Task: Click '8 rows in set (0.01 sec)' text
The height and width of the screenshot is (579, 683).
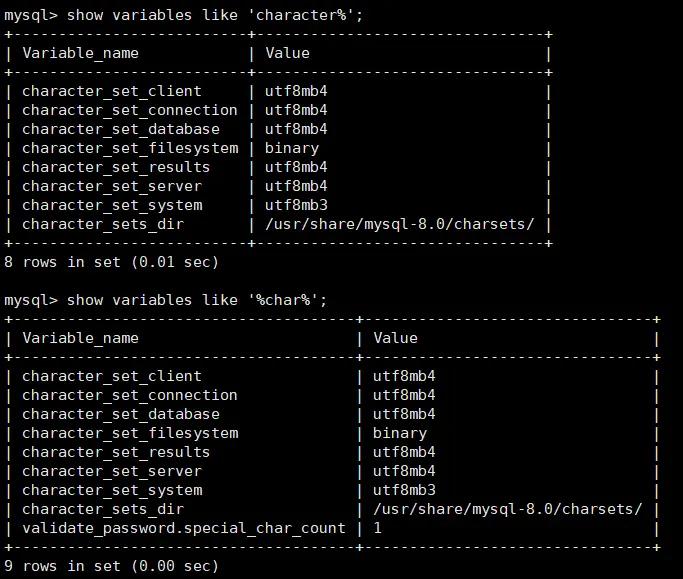Action: click(x=111, y=262)
